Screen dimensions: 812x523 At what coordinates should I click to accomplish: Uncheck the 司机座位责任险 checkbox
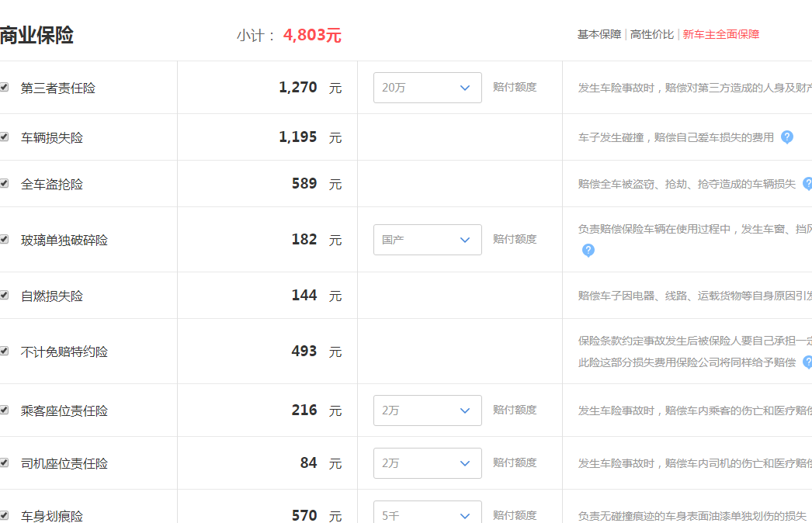(4, 463)
